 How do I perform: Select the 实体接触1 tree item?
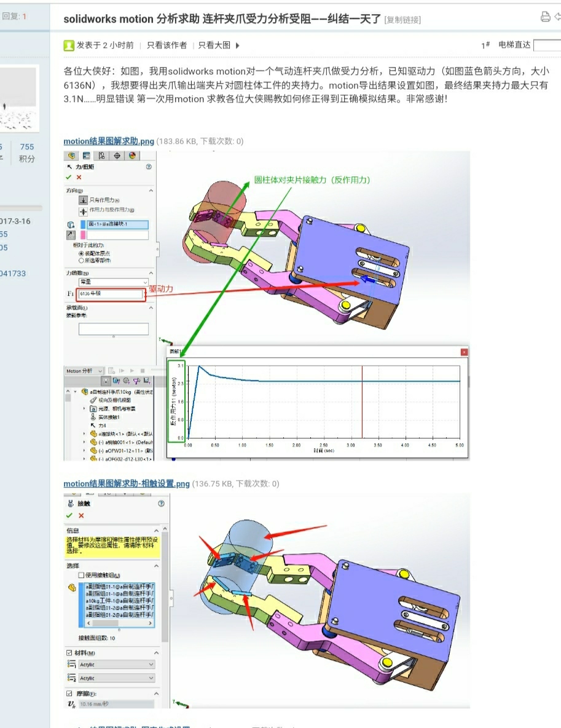coord(109,417)
